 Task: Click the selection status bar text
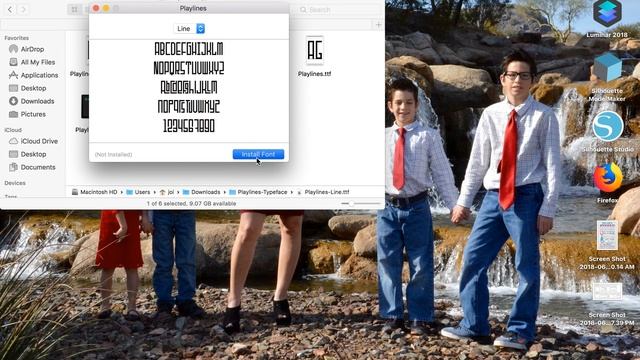[x=191, y=203]
